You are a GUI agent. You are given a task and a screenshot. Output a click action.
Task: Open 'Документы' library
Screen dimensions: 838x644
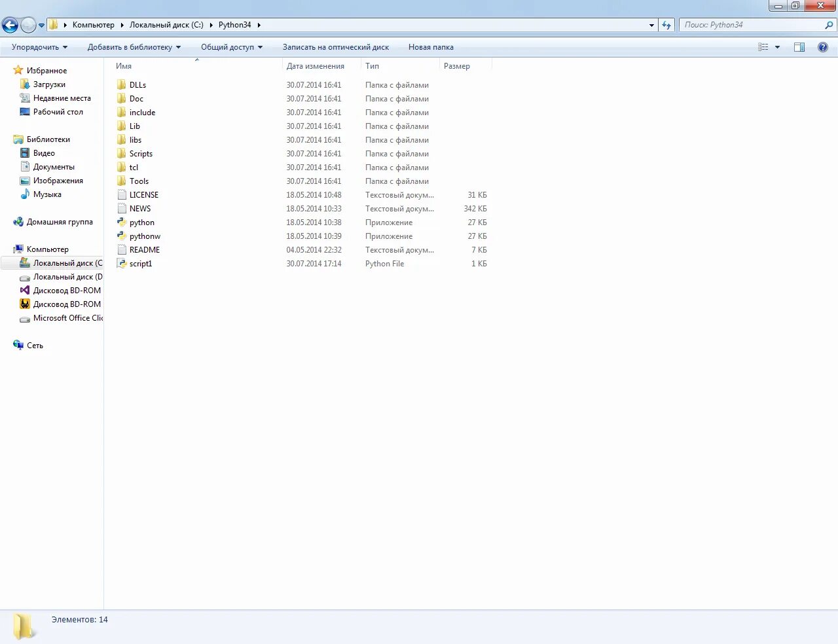[x=54, y=167]
